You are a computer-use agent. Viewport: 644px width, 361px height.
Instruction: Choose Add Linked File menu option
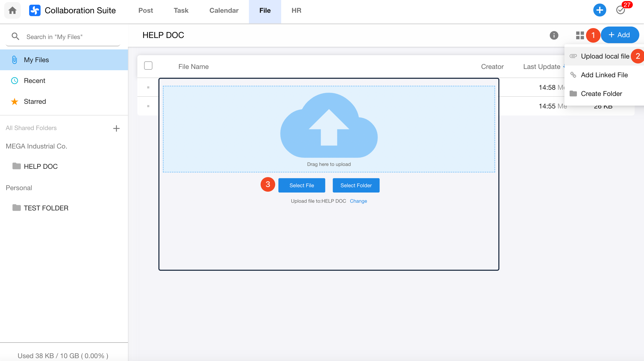[x=604, y=75]
